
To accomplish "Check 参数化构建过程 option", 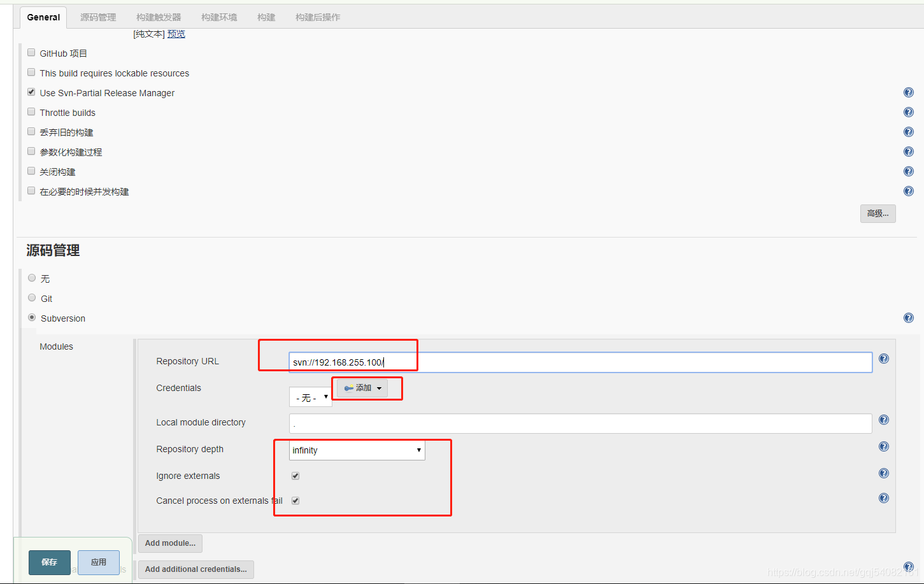I will coord(31,152).
